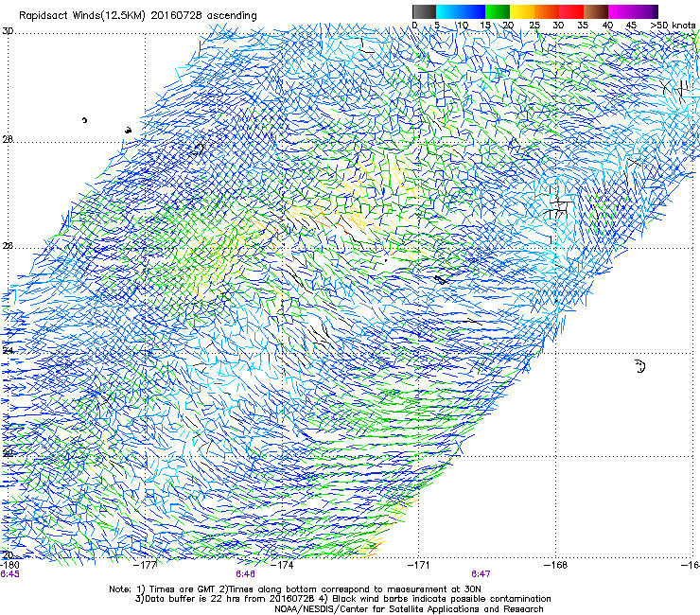This screenshot has height=615, width=700.
Task: Click the gray 0-5 knots color segment
Action: pos(424,11)
